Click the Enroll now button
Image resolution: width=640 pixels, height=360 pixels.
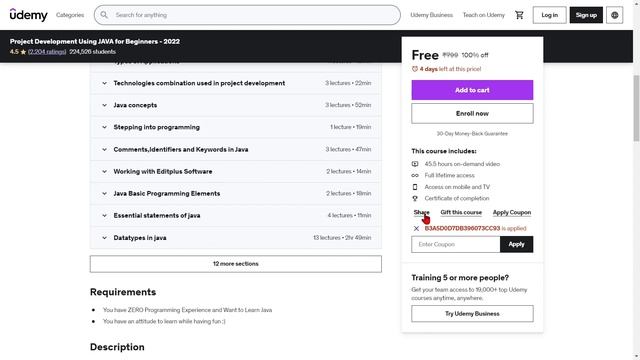coord(472,113)
